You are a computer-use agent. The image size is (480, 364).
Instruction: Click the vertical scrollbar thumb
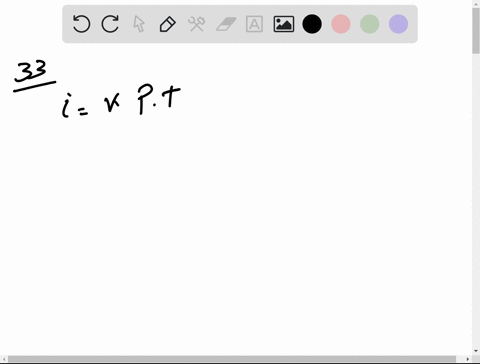476,31
